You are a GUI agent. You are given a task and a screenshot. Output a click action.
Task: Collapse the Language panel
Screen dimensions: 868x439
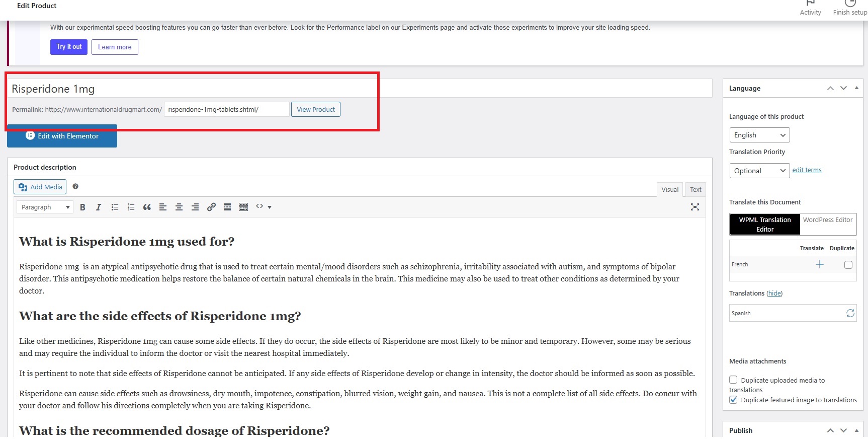point(856,88)
